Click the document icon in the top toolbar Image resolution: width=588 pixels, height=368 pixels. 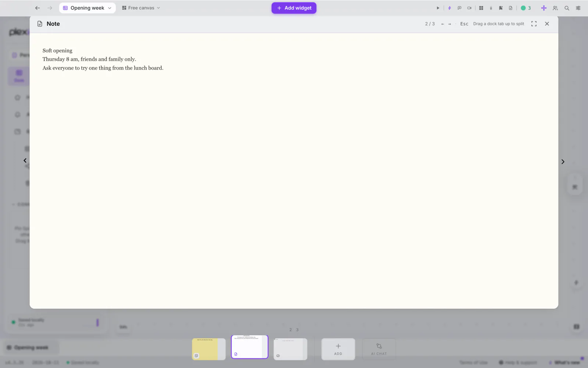(x=510, y=8)
